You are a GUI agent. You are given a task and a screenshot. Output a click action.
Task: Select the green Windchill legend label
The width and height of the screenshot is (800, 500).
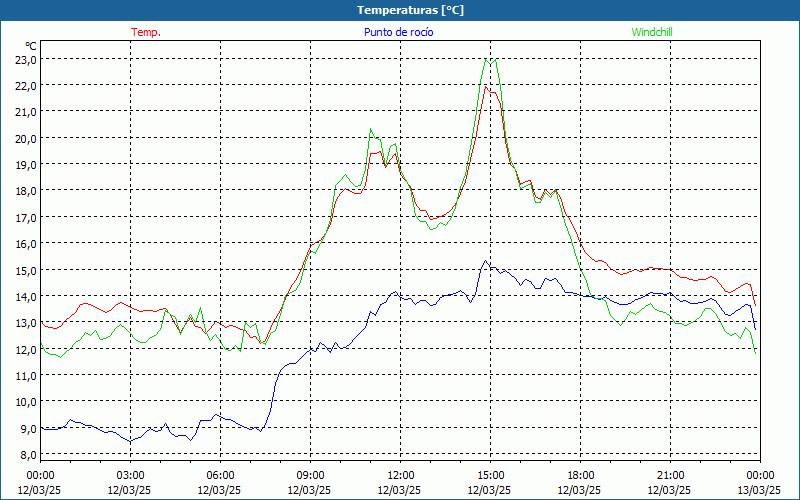click(652, 32)
